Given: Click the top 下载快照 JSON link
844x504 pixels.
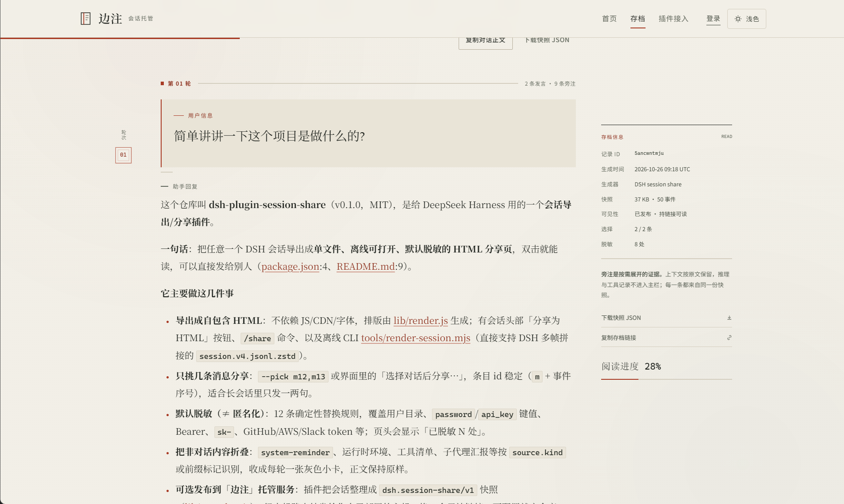Looking at the screenshot, I should 547,40.
